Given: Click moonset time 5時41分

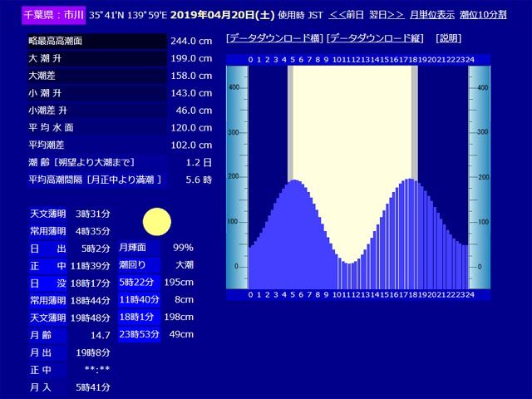Looking at the screenshot, I should click(93, 387).
